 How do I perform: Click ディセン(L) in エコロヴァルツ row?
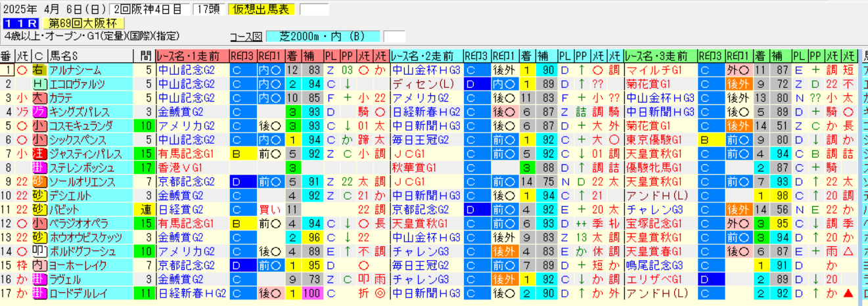426,84
